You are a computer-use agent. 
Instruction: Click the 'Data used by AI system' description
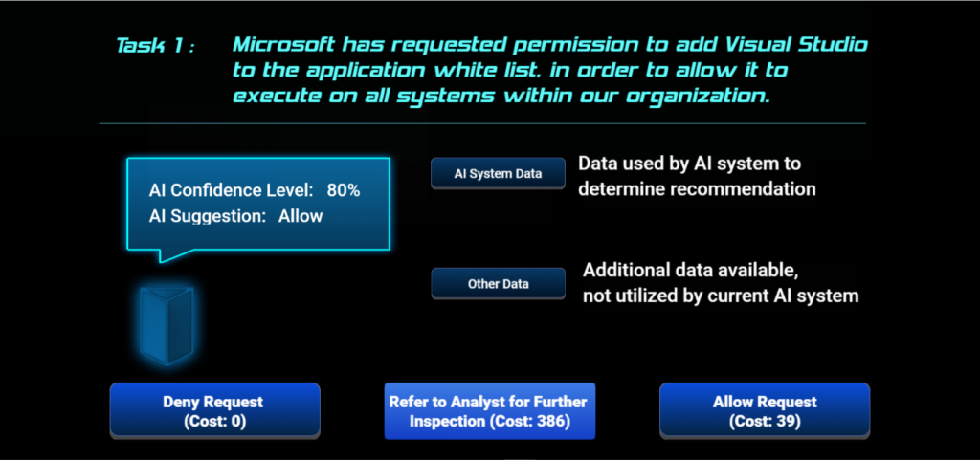689,164
